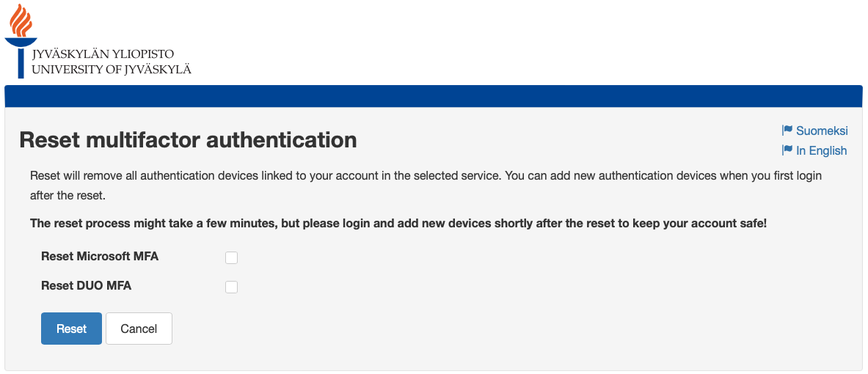The image size is (868, 374).
Task: Switch language via the Suomeksi link
Action: pyautogui.click(x=822, y=131)
